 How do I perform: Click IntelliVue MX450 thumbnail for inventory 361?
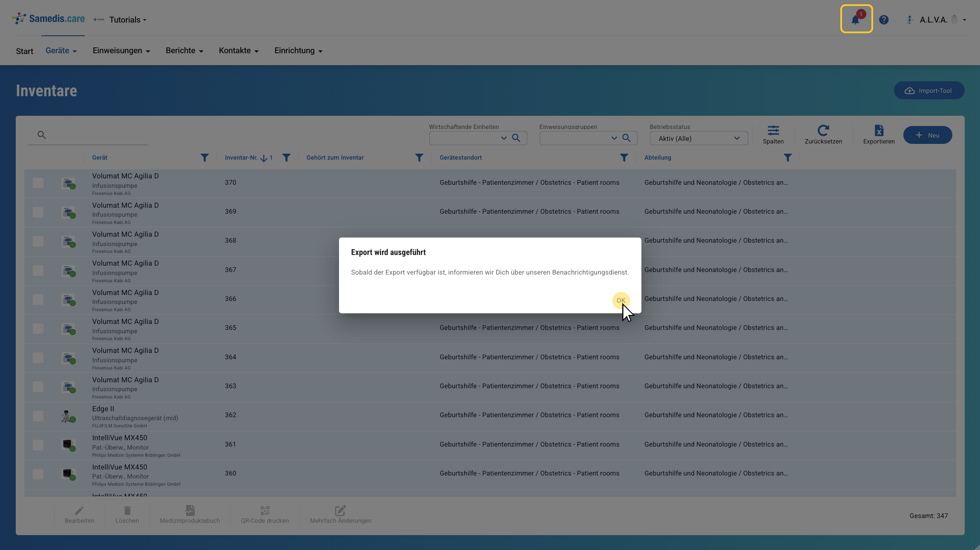click(x=68, y=445)
